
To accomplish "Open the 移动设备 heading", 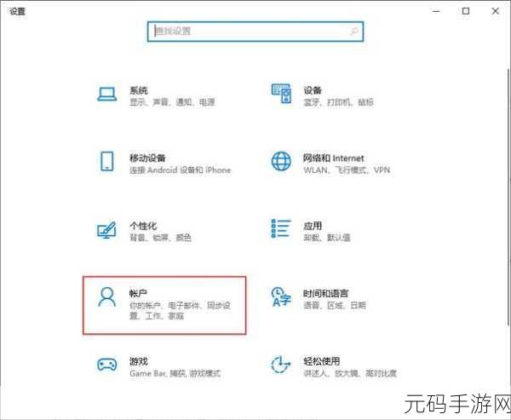I will (x=147, y=158).
